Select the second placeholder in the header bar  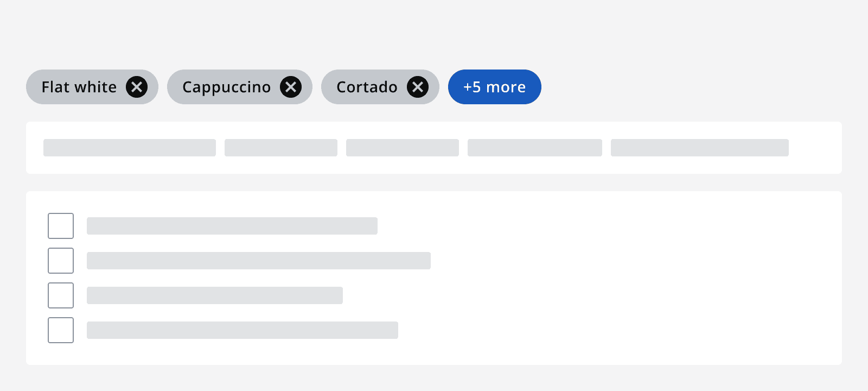pyautogui.click(x=281, y=148)
